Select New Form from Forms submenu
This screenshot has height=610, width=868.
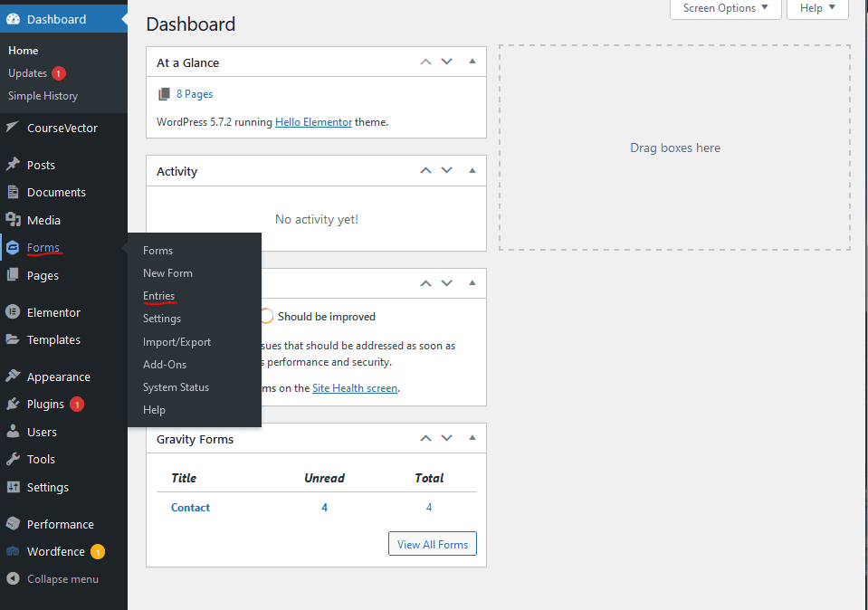pos(167,273)
